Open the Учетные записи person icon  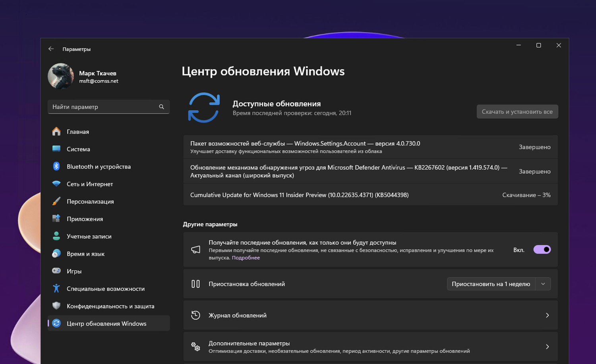click(x=56, y=236)
